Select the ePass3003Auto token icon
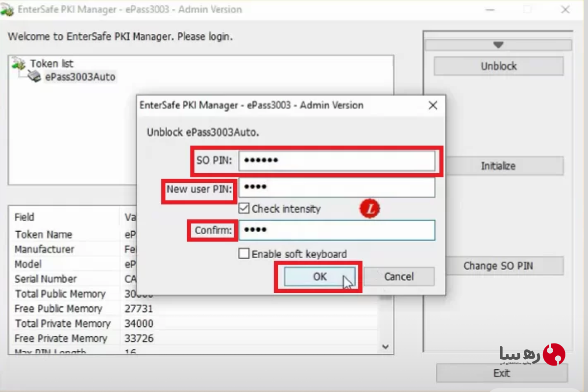Screen dimensions: 588x392 (x=35, y=76)
